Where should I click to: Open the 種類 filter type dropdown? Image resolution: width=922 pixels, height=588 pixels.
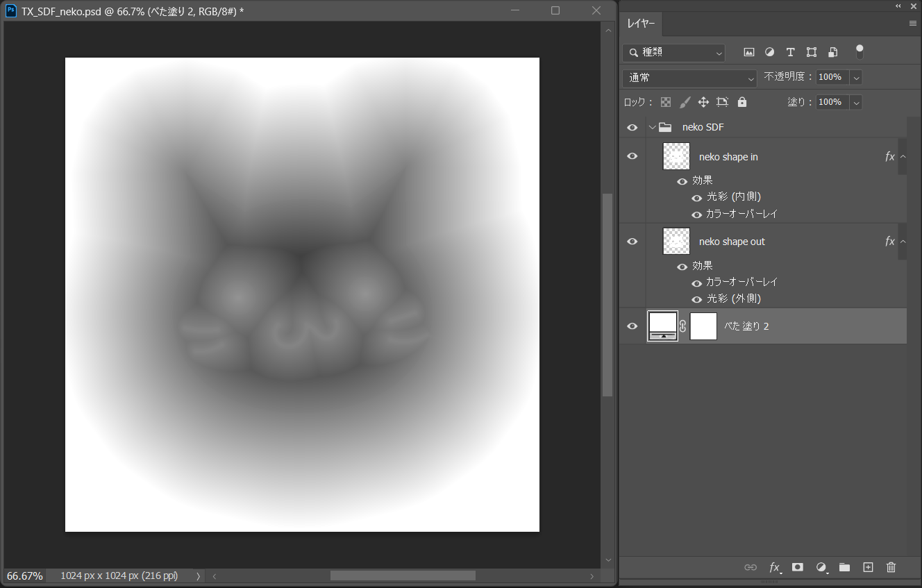tap(673, 53)
